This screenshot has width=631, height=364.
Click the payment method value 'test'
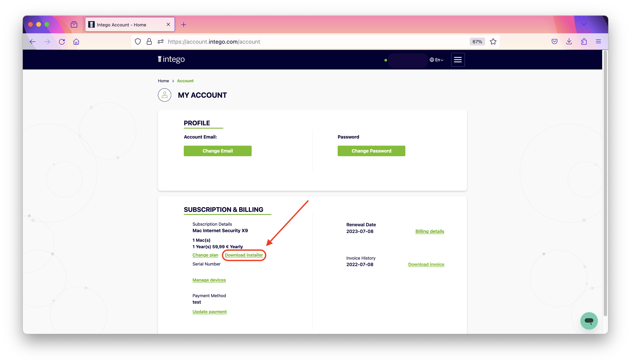[197, 302]
